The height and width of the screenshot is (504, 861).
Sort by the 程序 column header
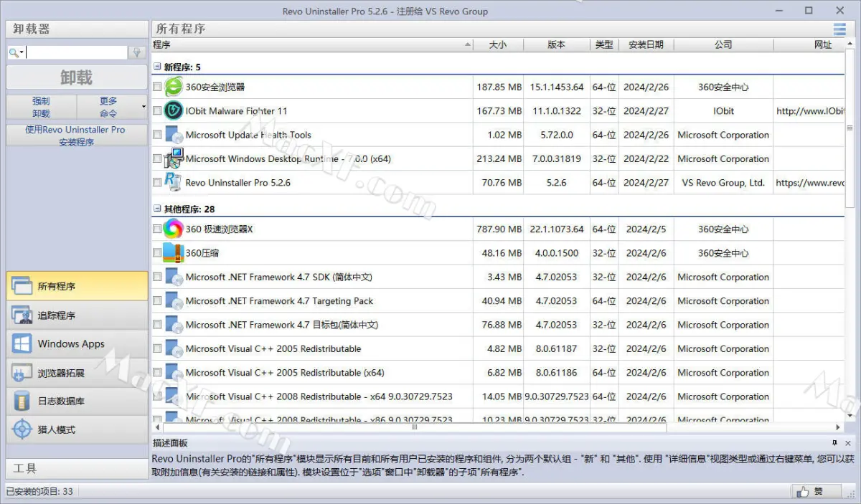[x=312, y=44]
